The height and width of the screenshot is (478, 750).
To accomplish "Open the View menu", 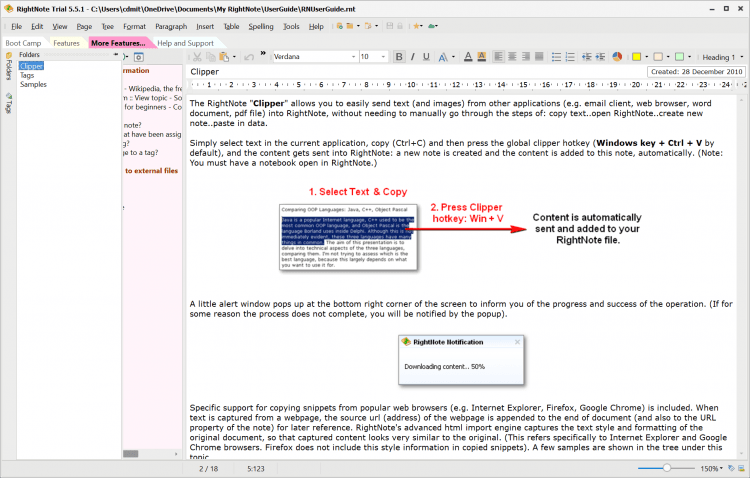I will (60, 26).
